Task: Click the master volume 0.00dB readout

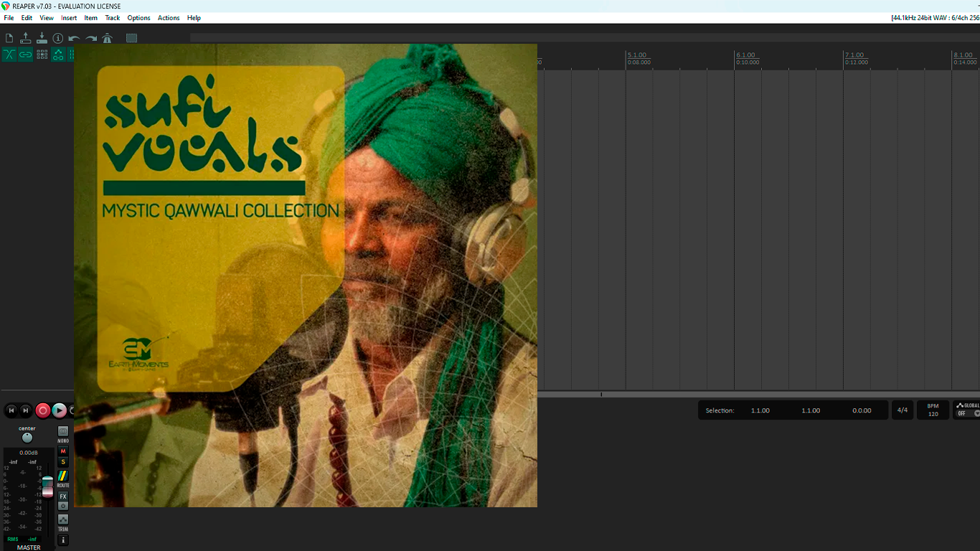Action: tap(29, 453)
